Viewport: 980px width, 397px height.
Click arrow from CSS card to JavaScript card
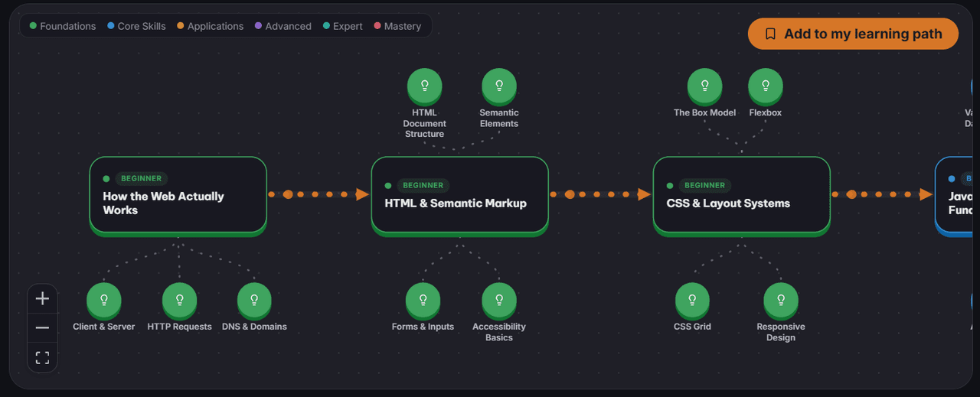(x=882, y=194)
